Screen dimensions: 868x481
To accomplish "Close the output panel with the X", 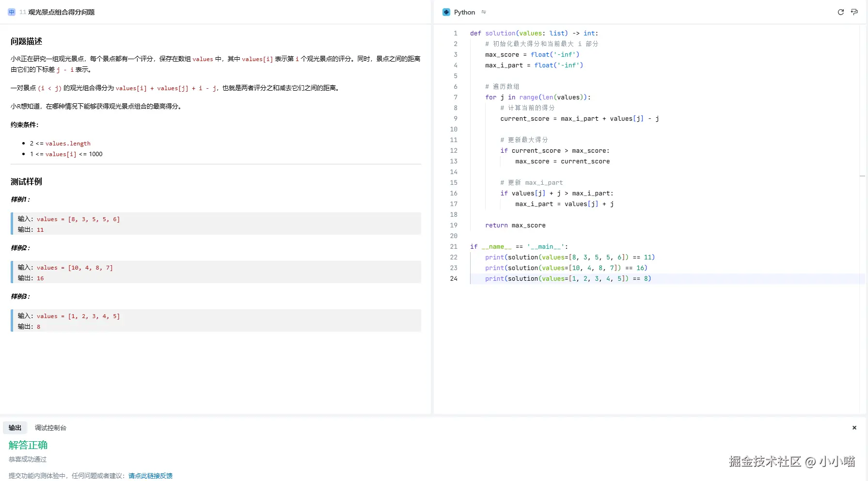I will click(854, 428).
